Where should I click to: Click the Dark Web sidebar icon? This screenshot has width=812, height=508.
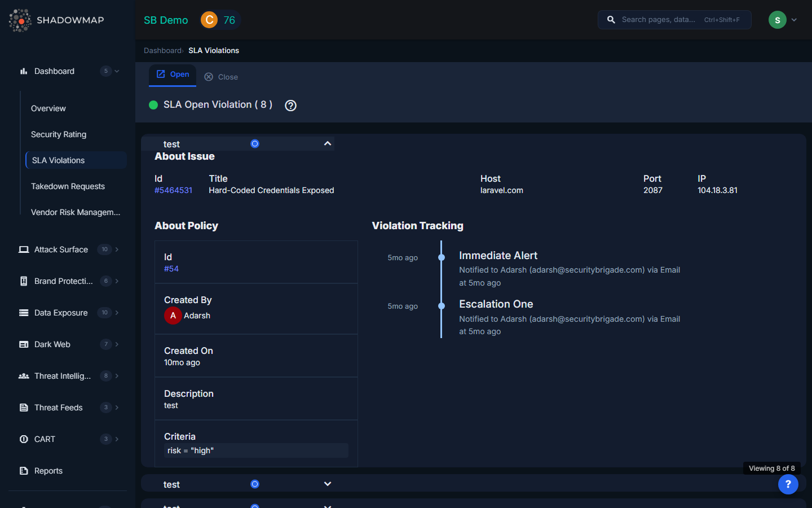pyautogui.click(x=24, y=344)
